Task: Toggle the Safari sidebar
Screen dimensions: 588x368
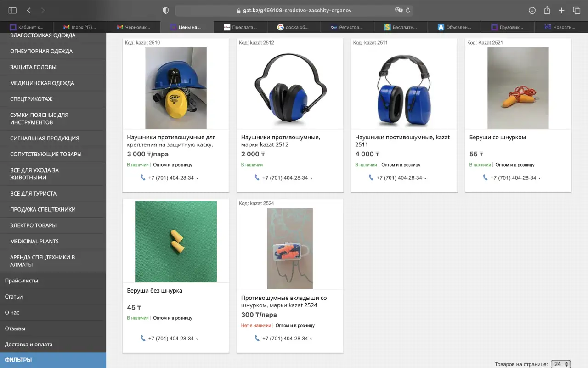Action: pyautogui.click(x=12, y=10)
